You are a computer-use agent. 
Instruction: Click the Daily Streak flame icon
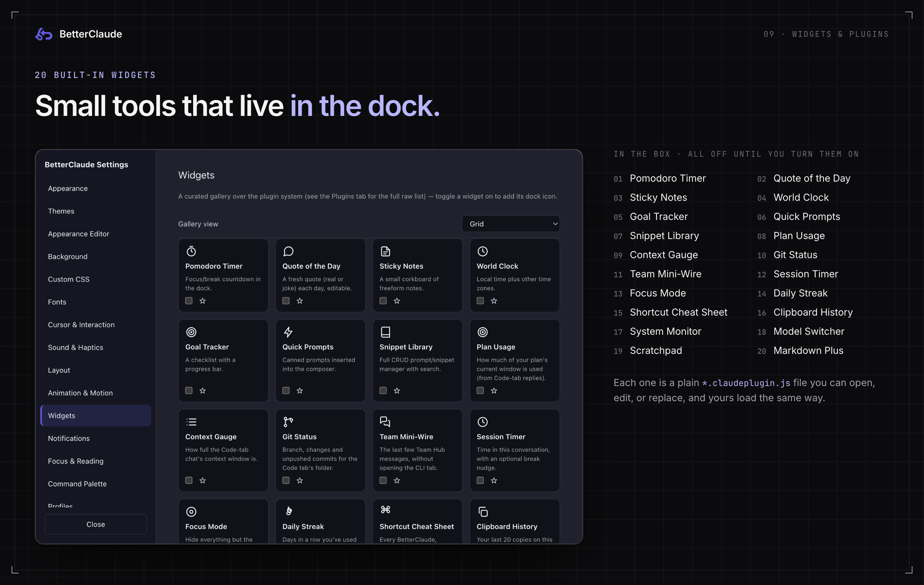pos(289,511)
